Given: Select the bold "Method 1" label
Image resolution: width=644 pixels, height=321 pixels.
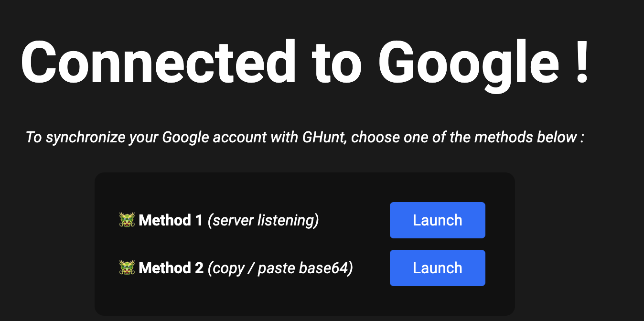Looking at the screenshot, I should [x=171, y=220].
